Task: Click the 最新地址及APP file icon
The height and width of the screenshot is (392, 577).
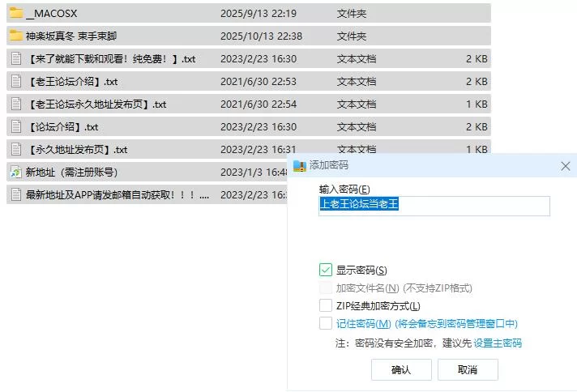Action: pos(16,195)
